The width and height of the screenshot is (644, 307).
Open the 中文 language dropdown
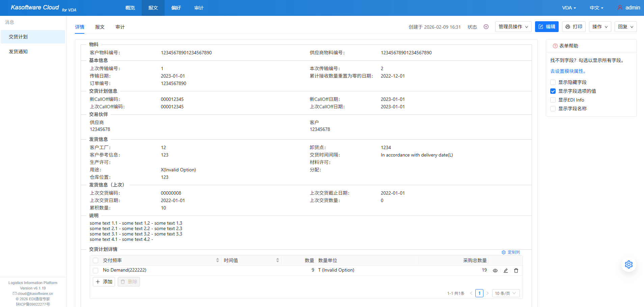pos(596,8)
